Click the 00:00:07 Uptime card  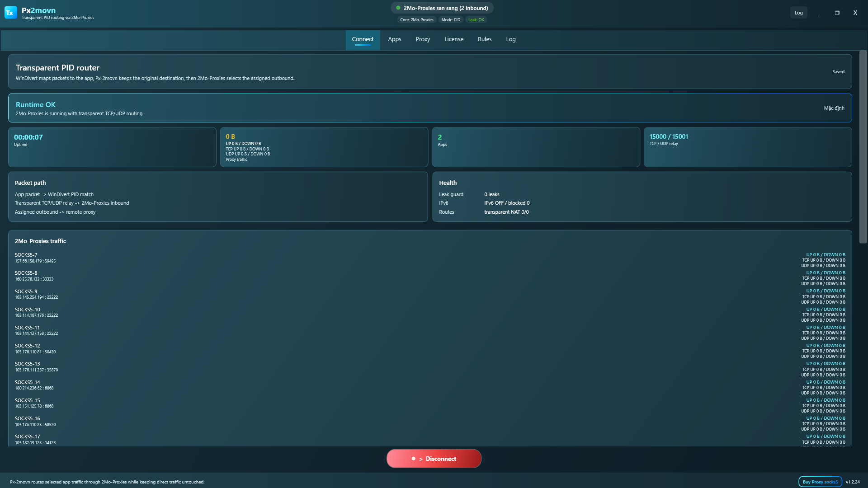[112, 147]
